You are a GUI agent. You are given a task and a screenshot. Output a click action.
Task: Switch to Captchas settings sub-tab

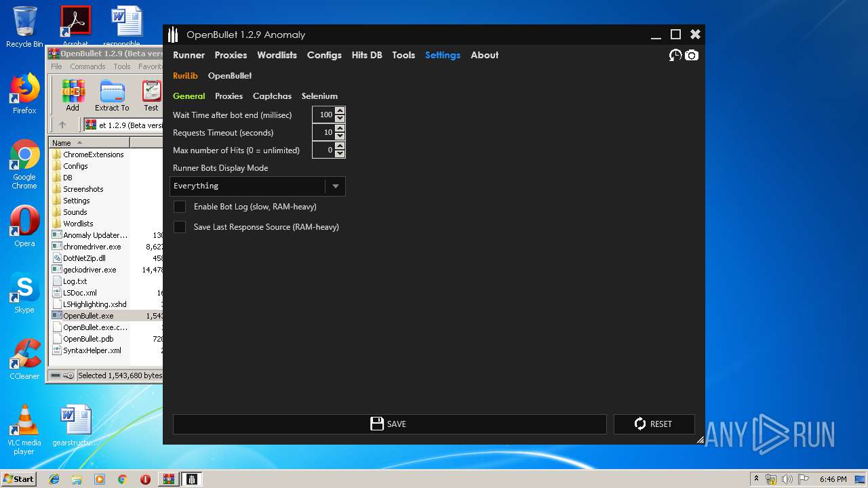click(x=272, y=96)
